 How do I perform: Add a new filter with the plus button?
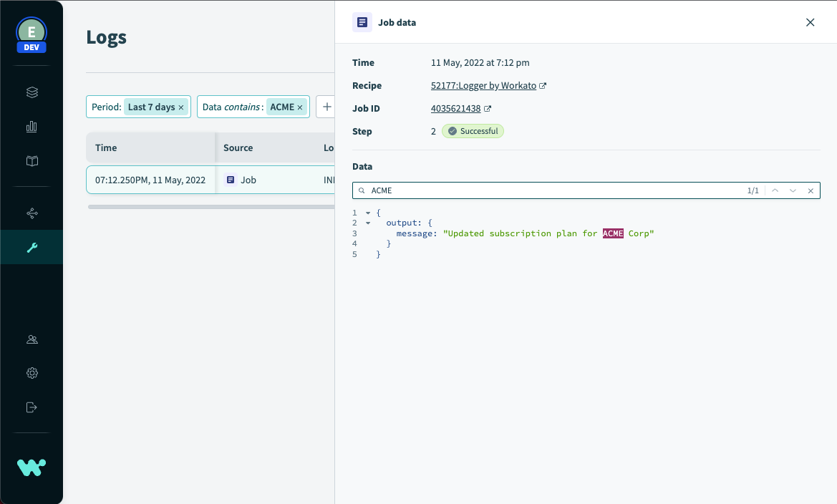point(326,107)
